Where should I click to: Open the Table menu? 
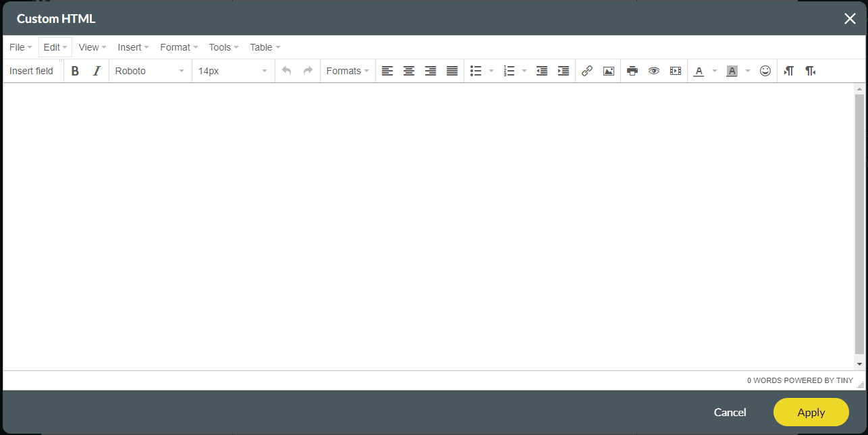pyautogui.click(x=265, y=47)
